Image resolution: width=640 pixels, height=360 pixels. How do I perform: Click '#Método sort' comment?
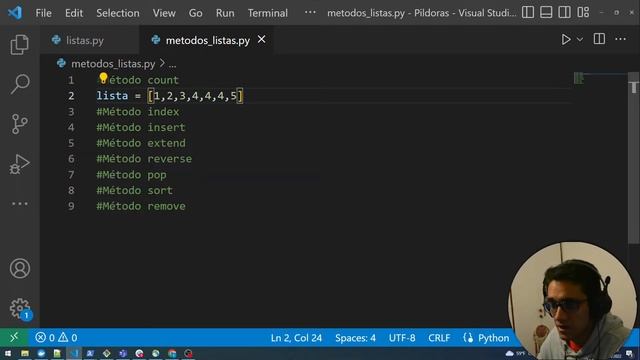(x=134, y=190)
